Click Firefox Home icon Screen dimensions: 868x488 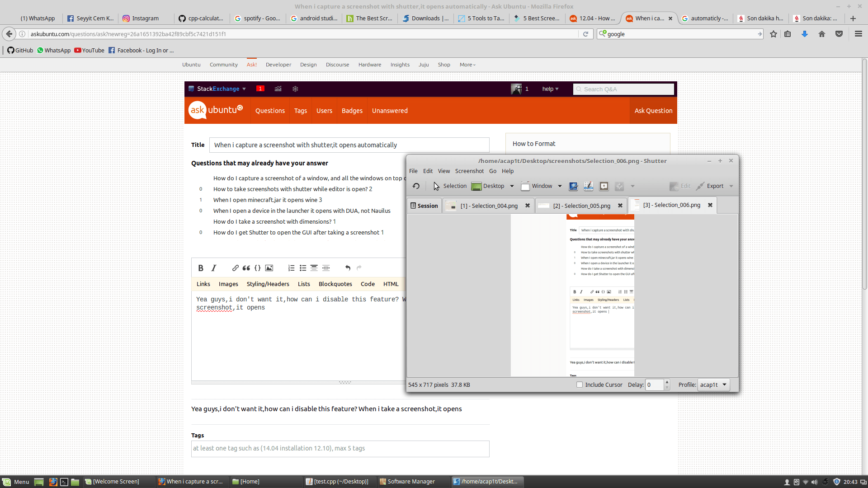coord(822,34)
